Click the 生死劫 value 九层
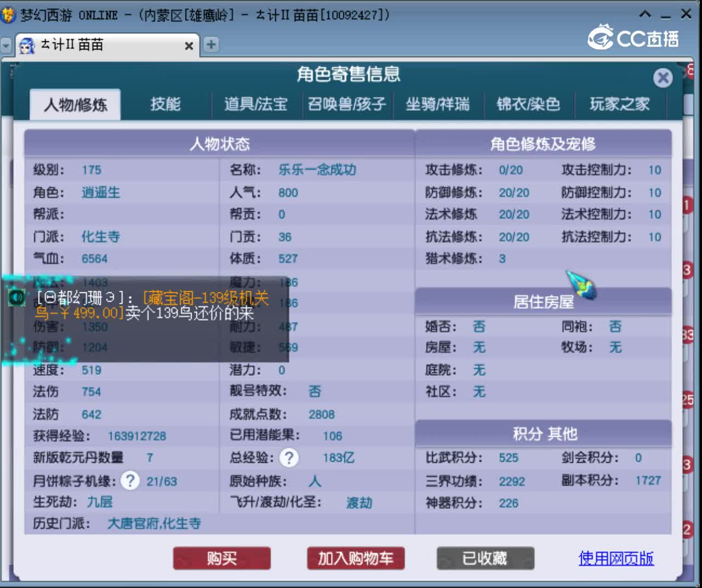 [x=100, y=502]
